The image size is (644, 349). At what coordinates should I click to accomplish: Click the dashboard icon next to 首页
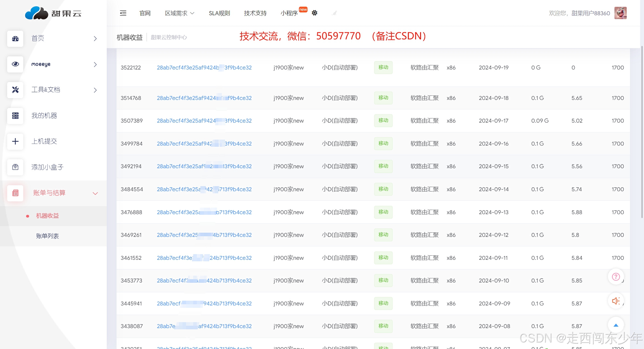[15, 38]
